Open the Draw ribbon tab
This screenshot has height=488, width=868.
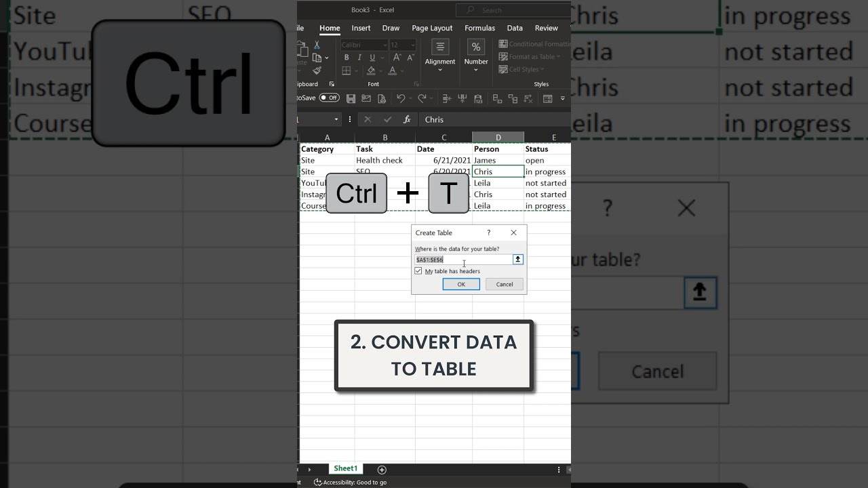coord(391,28)
